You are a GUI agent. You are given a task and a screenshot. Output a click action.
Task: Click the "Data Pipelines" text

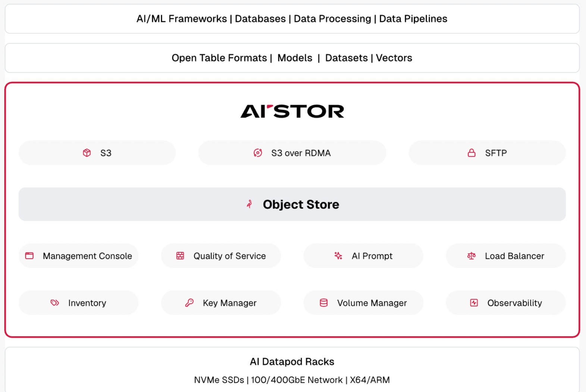[x=413, y=19]
